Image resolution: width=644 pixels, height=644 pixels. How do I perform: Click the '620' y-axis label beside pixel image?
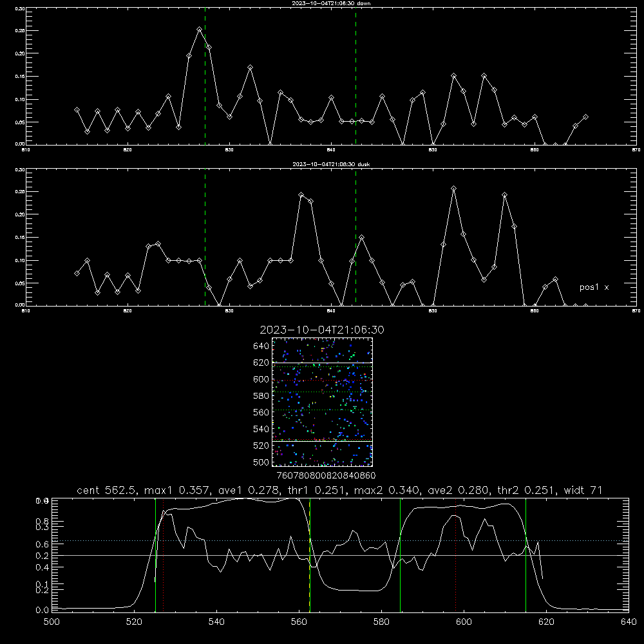click(x=261, y=363)
